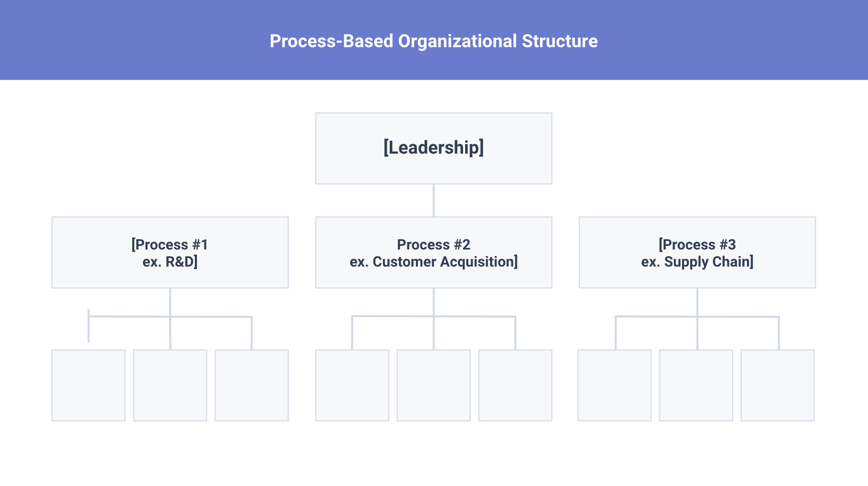This screenshot has width=868, height=486.
Task: Click the middle empty box under Process #1
Action: 170,385
